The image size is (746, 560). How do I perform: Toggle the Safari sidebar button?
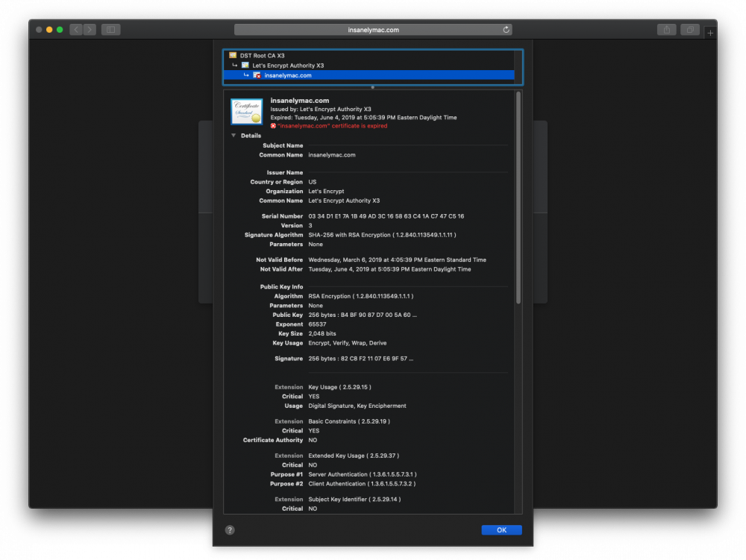pyautogui.click(x=111, y=30)
